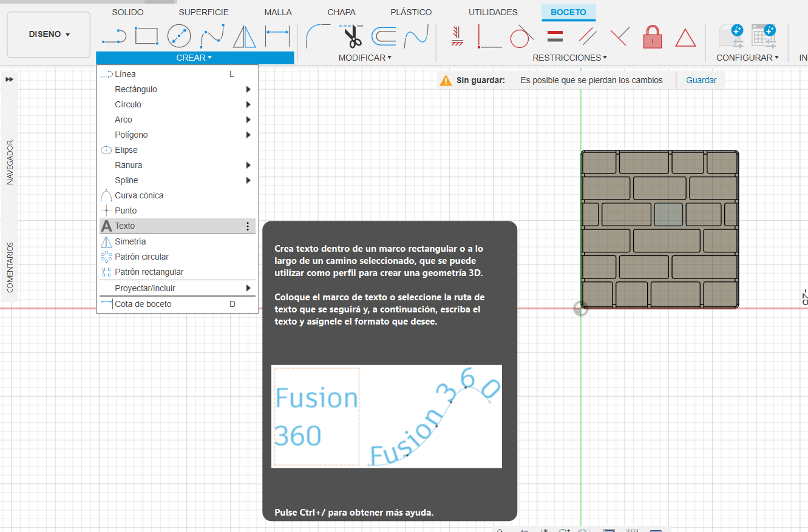The image size is (808, 532).
Task: Expand the navigator panel double-arrow
Action: coord(10,79)
